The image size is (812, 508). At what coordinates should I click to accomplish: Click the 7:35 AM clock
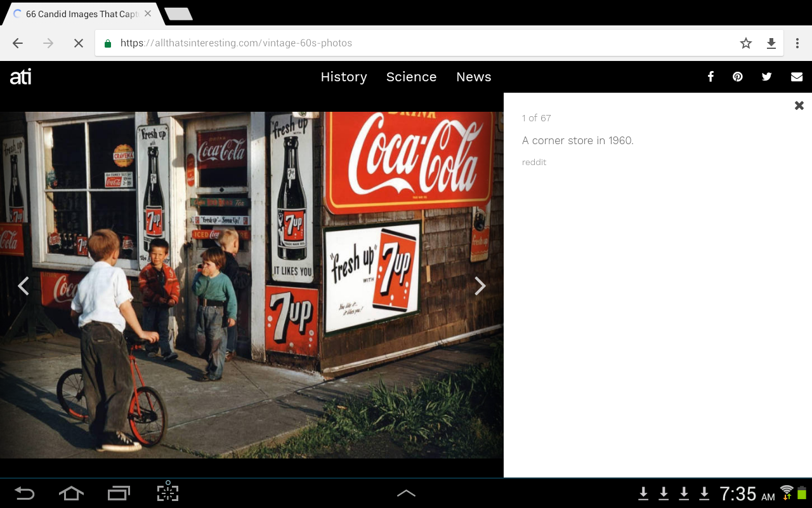coord(747,493)
